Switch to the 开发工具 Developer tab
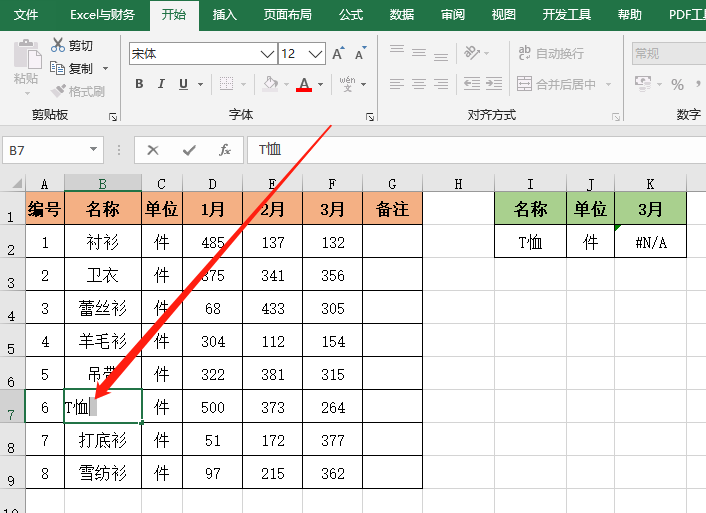Image resolution: width=706 pixels, height=513 pixels. tap(566, 15)
